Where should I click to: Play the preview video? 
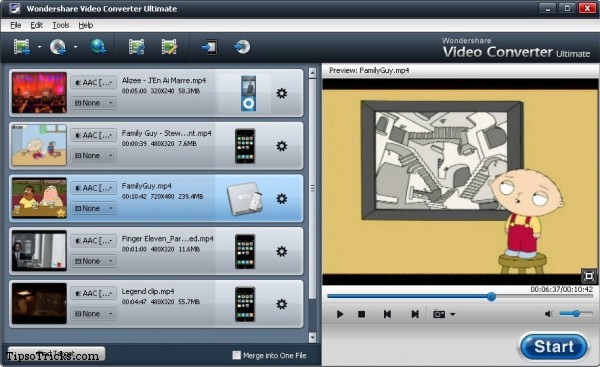340,314
